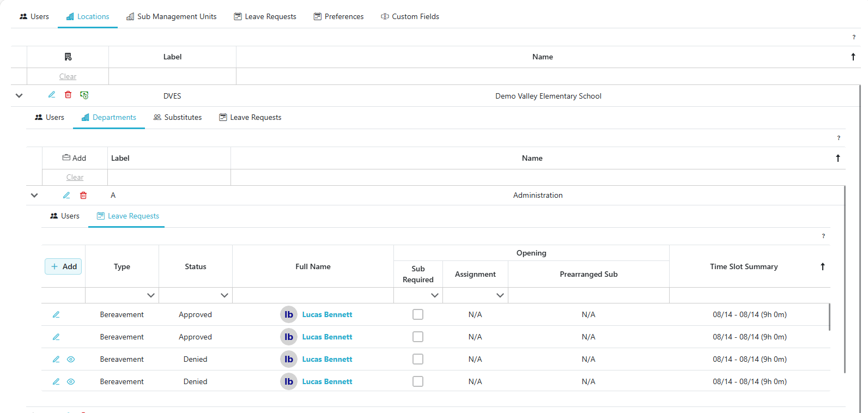Edit the first Approved Bereavement request

click(56, 314)
